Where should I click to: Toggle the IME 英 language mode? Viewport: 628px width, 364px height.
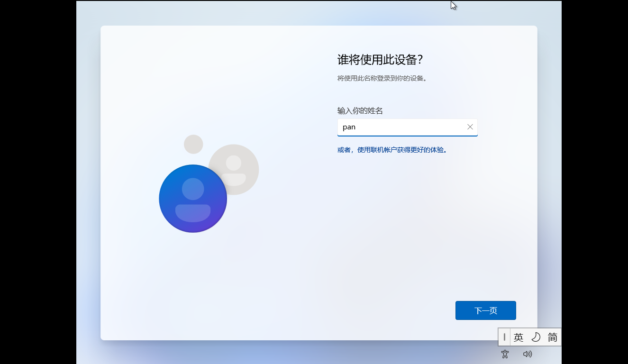[x=519, y=337]
